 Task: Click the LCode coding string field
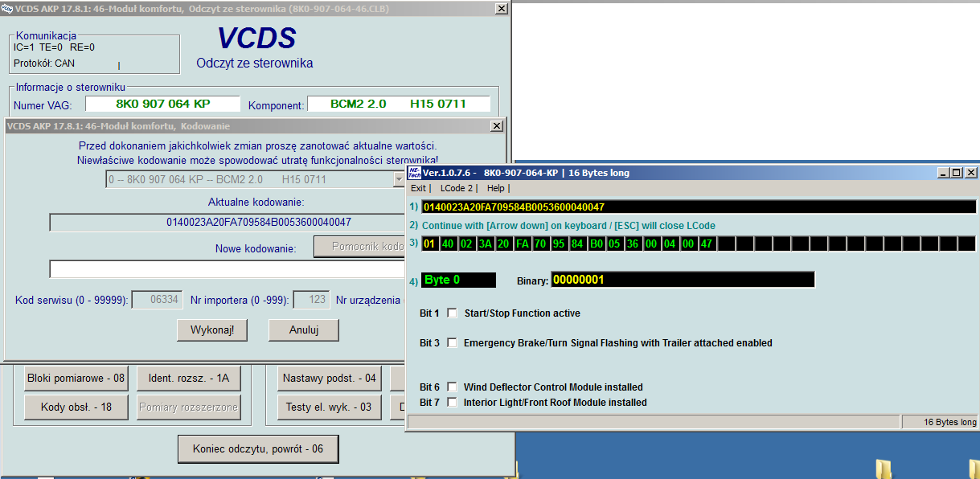[x=699, y=207]
